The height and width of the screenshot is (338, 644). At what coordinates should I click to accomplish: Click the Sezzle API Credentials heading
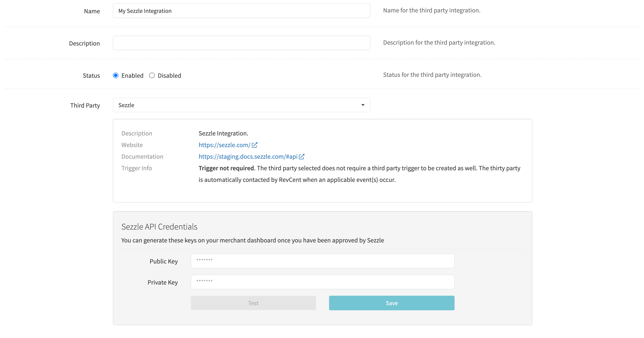coord(159,227)
